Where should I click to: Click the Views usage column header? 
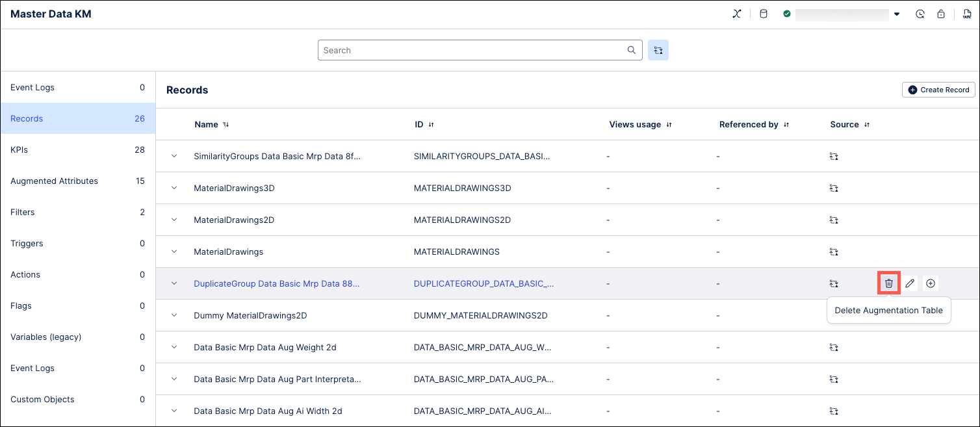click(635, 125)
